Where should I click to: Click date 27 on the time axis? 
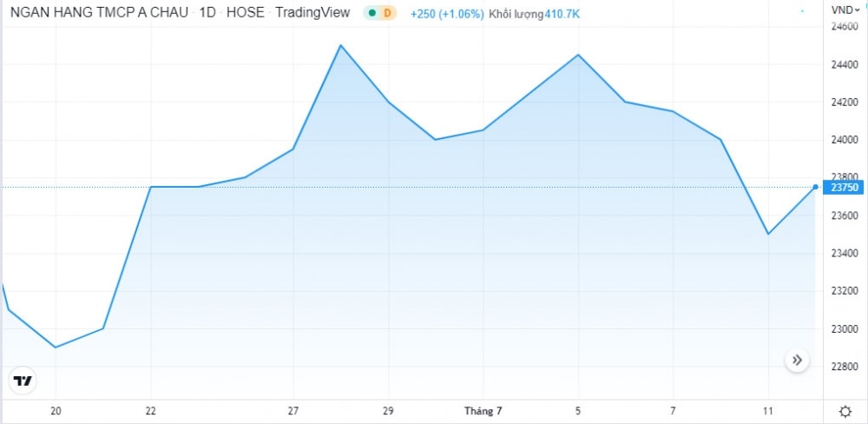(293, 410)
